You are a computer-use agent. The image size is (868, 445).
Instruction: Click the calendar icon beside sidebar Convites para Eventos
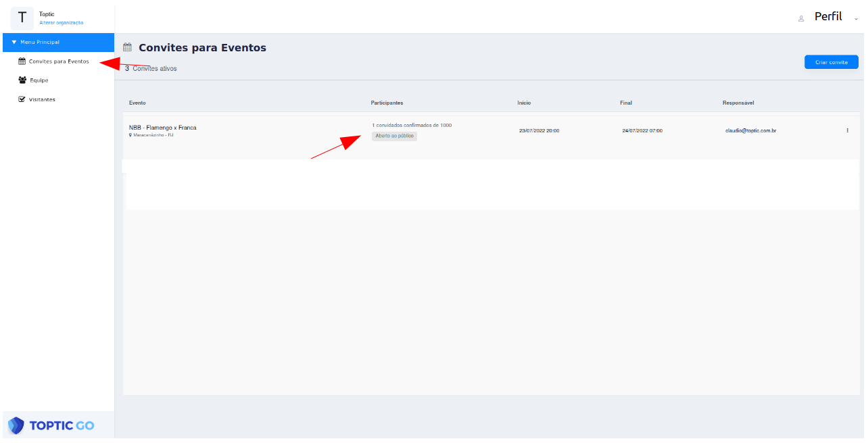click(x=22, y=61)
